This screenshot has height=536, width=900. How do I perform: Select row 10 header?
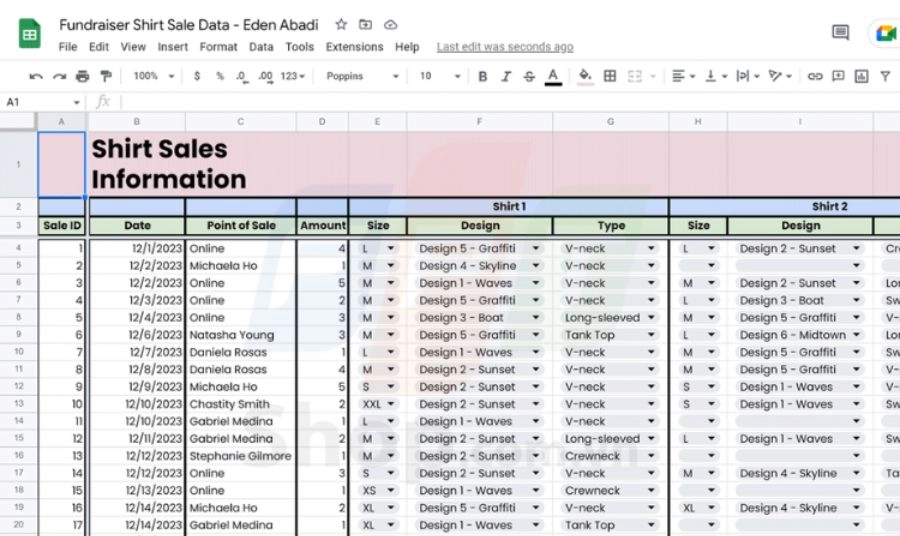[x=18, y=352]
